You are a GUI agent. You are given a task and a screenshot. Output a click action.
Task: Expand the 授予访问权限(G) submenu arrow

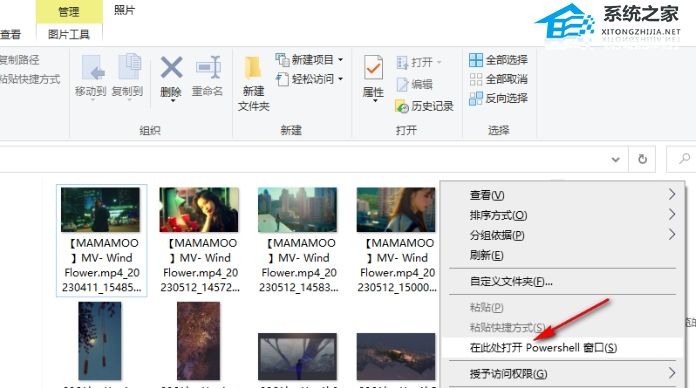click(672, 373)
